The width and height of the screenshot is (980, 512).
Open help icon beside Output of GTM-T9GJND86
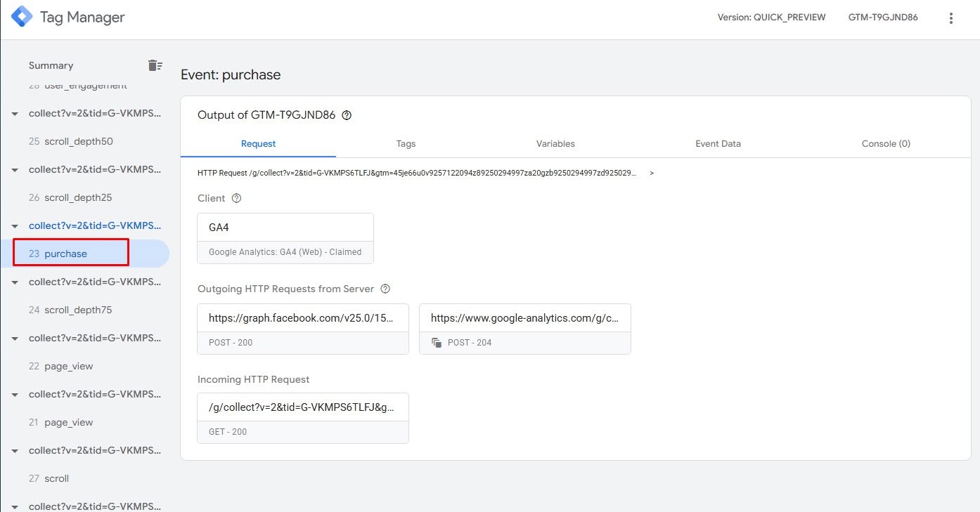pyautogui.click(x=347, y=115)
